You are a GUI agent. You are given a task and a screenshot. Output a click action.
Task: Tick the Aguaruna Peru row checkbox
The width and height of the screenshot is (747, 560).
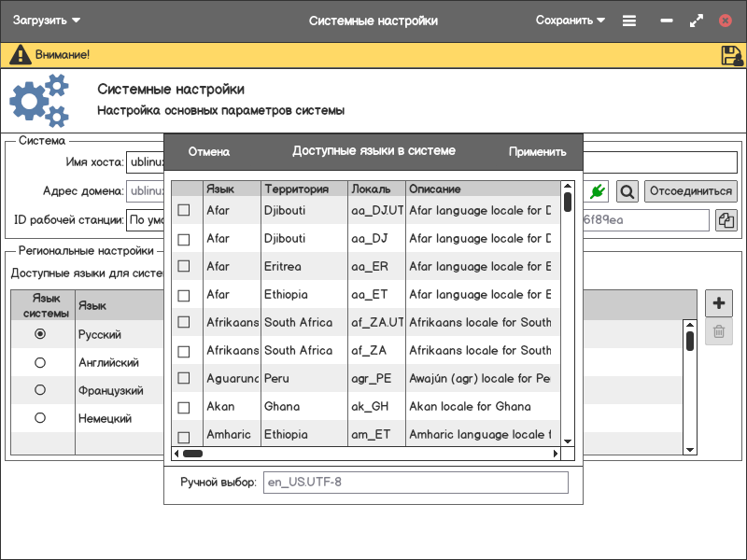tap(184, 379)
